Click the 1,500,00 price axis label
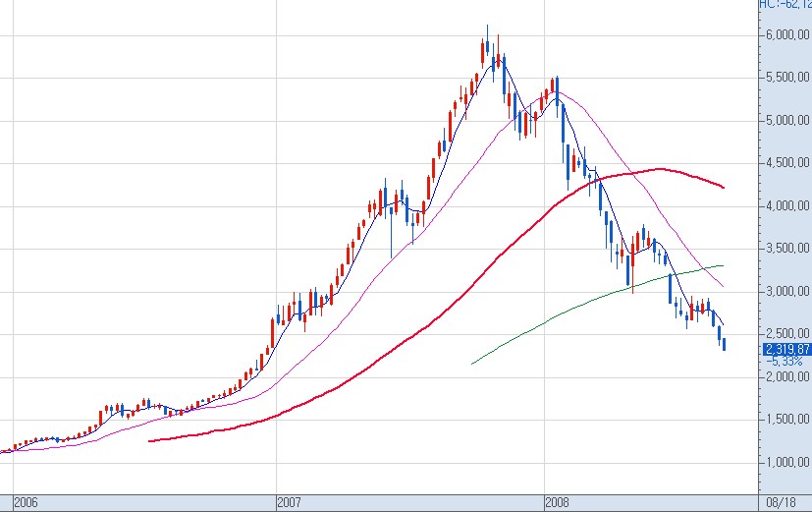 tap(785, 421)
